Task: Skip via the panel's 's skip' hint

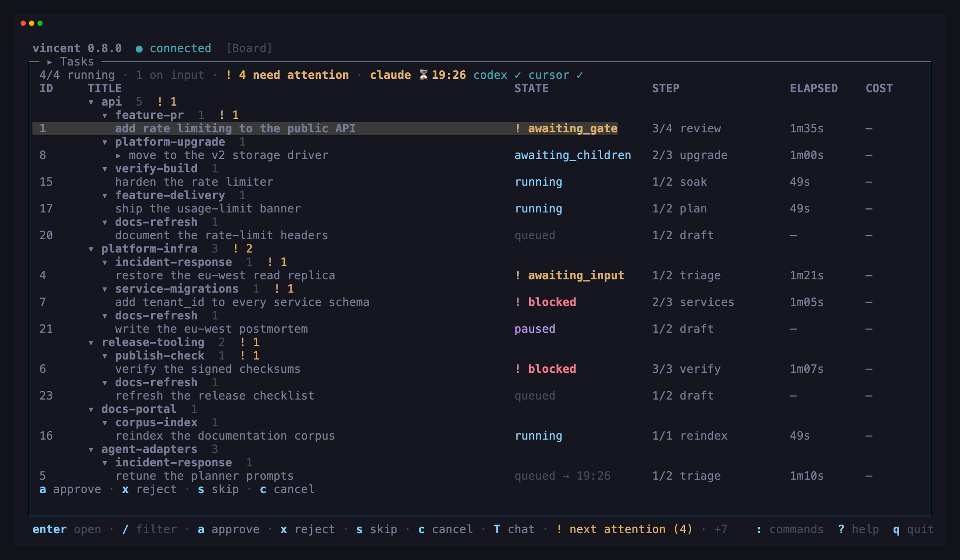Action: click(x=218, y=489)
